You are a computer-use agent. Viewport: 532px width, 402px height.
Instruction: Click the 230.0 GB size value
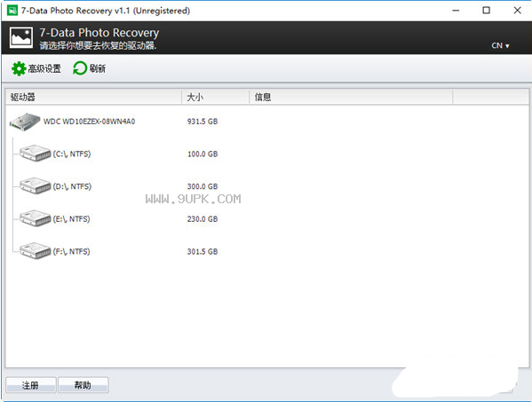pyautogui.click(x=202, y=219)
